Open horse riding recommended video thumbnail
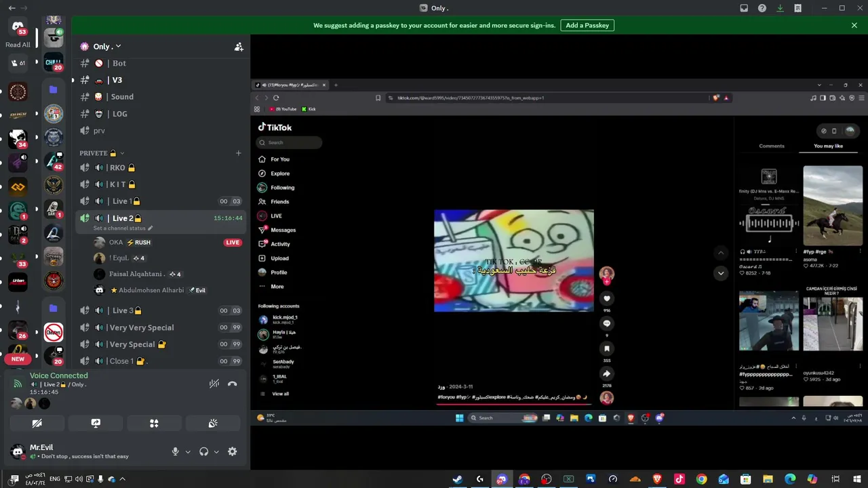Screen dimensions: 868x488 pos(833,206)
